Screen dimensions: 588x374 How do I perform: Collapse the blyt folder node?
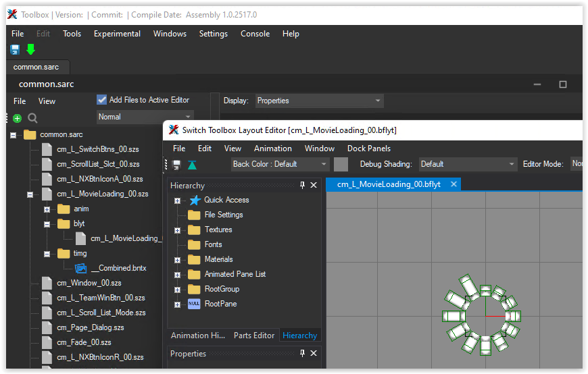click(x=47, y=225)
